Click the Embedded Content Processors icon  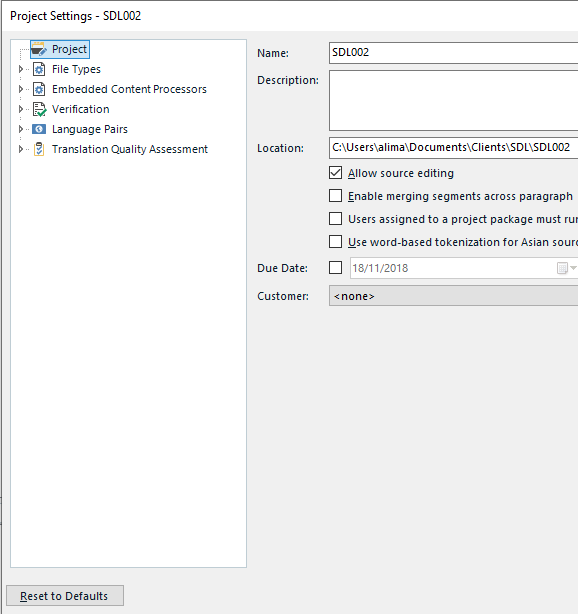coord(39,89)
